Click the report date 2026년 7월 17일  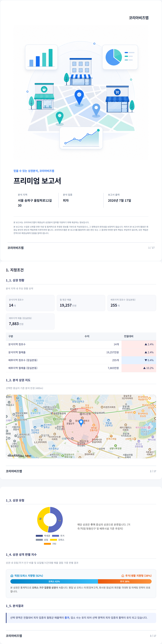[119, 200]
